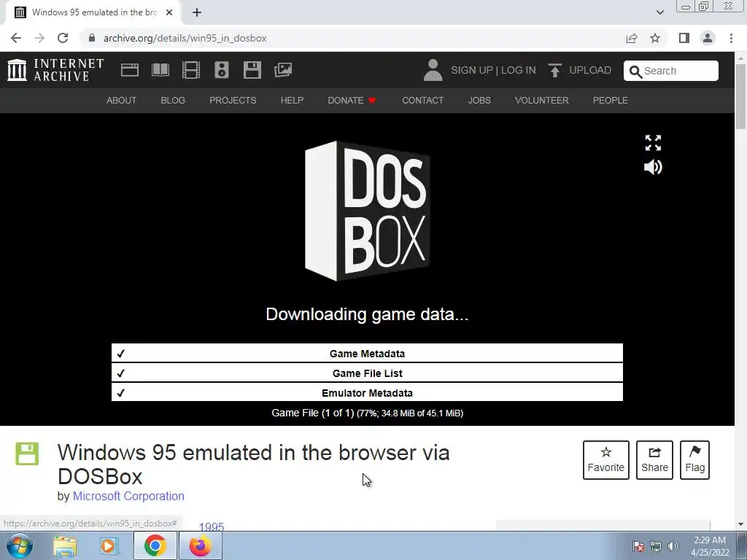Open the Windows Start button
Screen dimensions: 747x560
pos(19,545)
